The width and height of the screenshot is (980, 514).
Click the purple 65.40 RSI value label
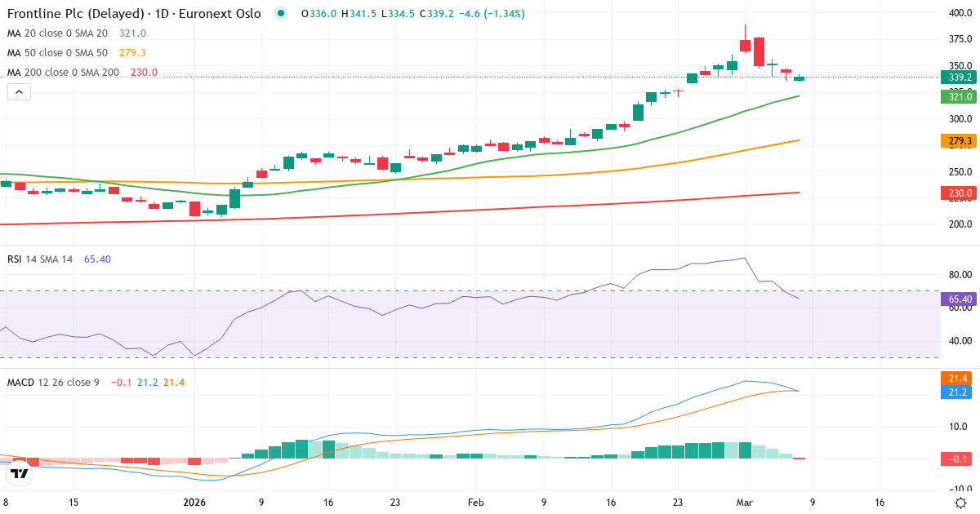[x=959, y=299]
